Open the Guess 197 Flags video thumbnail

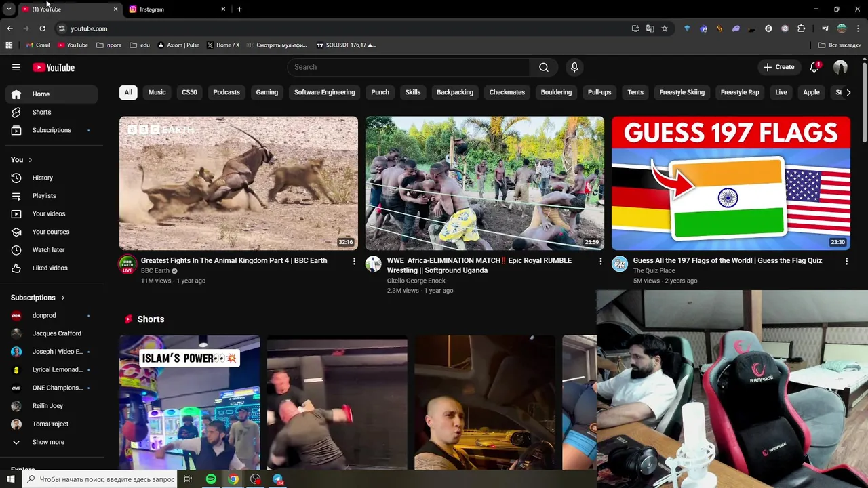click(731, 183)
